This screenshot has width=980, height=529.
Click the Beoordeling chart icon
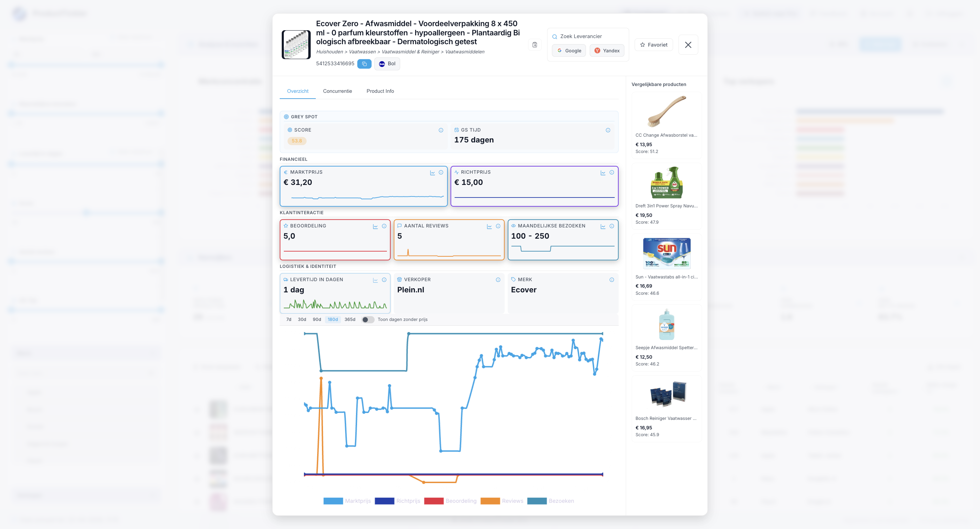375,226
